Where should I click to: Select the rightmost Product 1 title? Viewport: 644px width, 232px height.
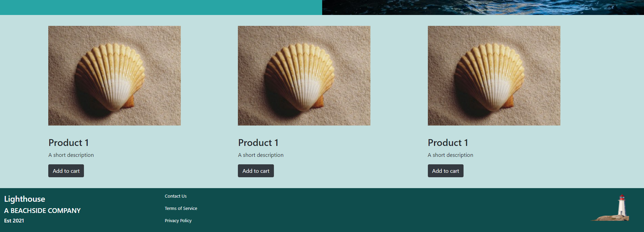click(x=448, y=143)
